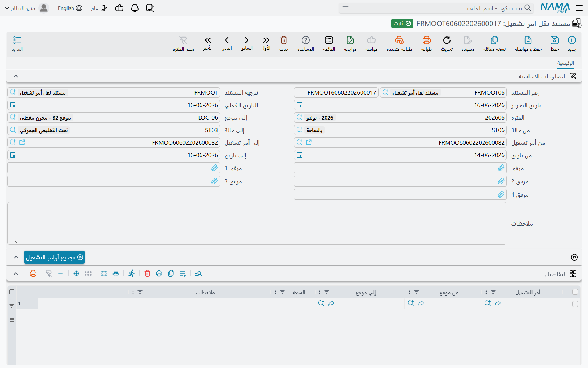588x368 pixels.
Task: Open the hamburger main menu
Action: coord(579,8)
